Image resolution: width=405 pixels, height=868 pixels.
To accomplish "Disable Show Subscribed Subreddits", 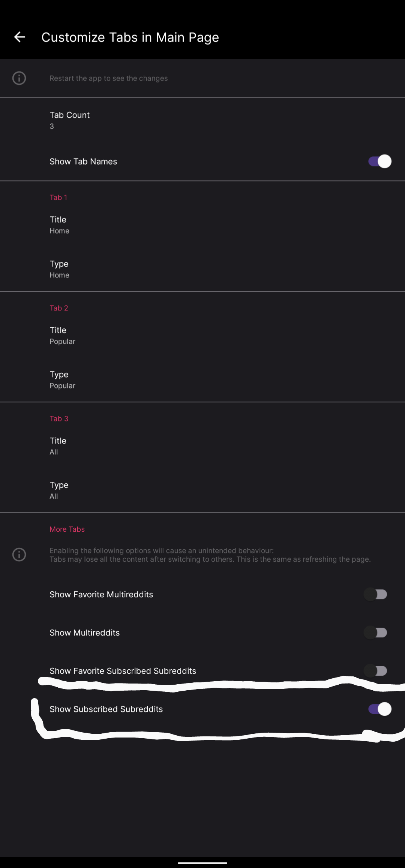I will pos(379,709).
